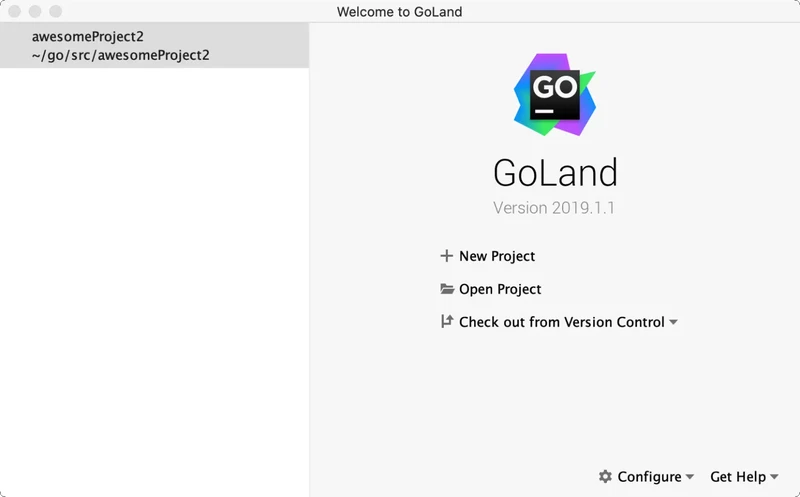This screenshot has width=800, height=497.
Task: Minimize the Welcome to GoLand window
Action: click(35, 11)
